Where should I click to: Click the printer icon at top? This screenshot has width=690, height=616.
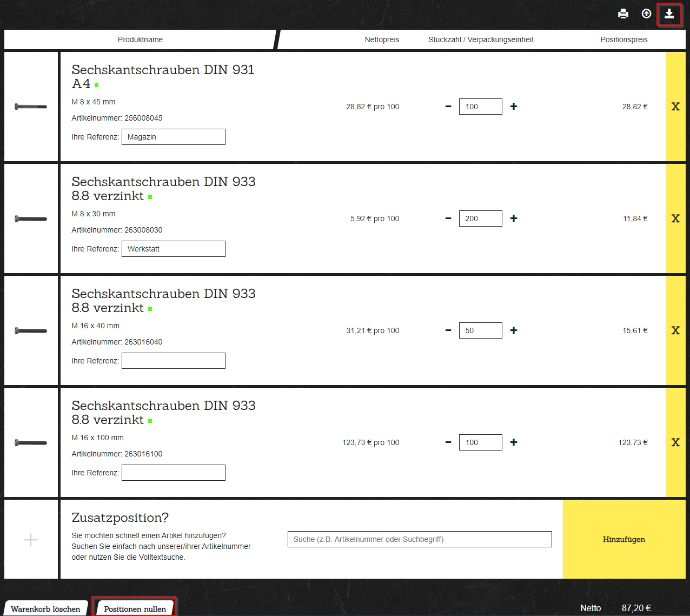pos(623,14)
